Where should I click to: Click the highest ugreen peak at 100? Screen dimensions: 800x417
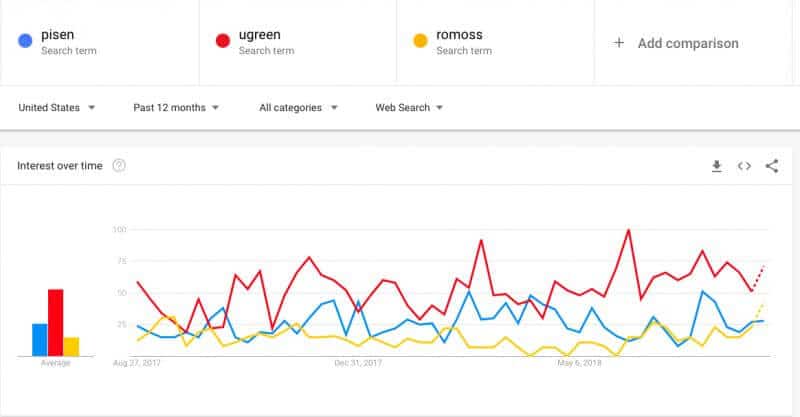[629, 230]
